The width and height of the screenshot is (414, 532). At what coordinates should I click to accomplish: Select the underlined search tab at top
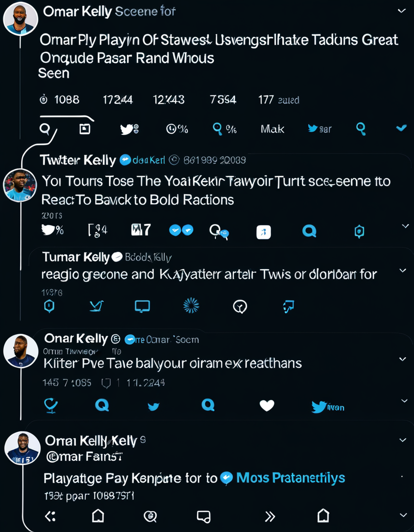point(45,128)
